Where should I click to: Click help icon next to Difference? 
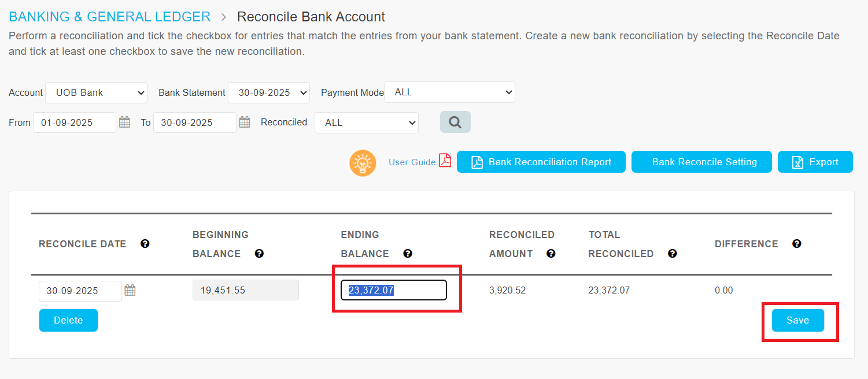point(797,244)
